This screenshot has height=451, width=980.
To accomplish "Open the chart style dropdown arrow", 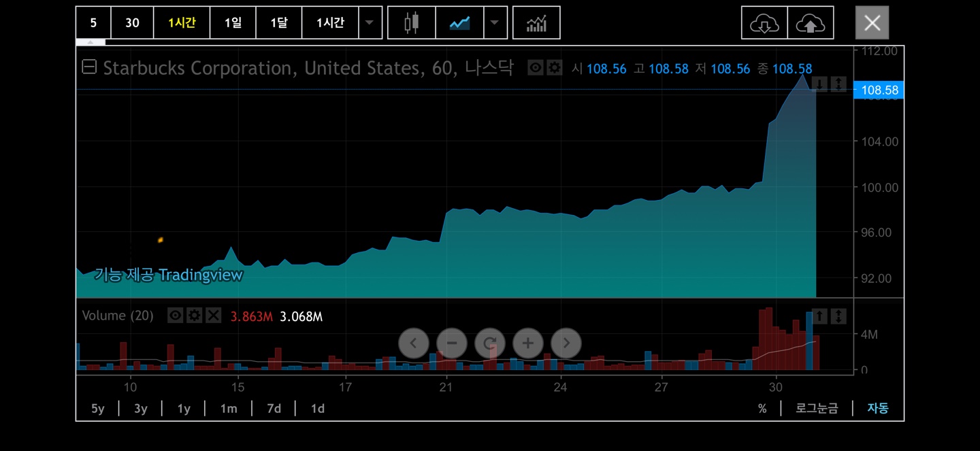I will 495,22.
